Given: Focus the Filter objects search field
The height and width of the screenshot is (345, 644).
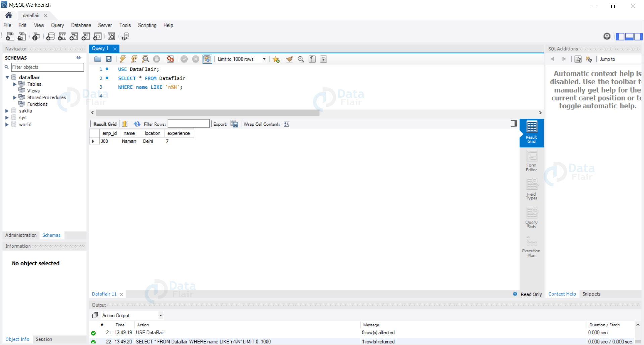Looking at the screenshot, I should click(47, 67).
